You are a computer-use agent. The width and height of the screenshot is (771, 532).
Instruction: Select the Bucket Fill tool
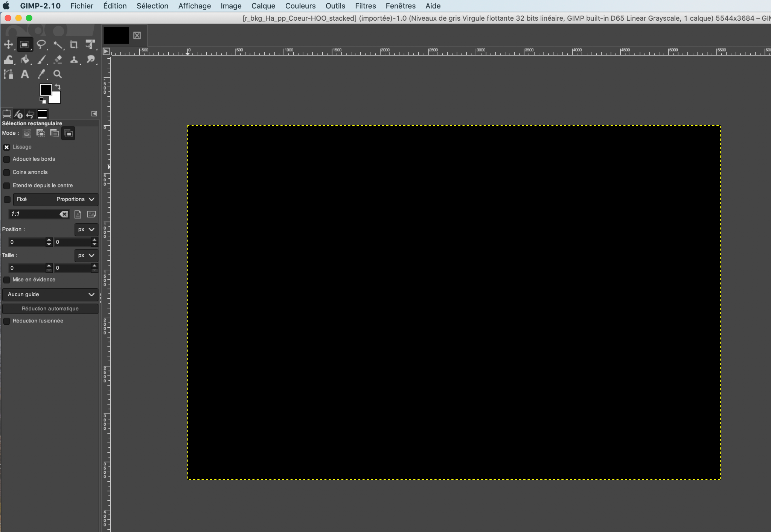[24, 59]
